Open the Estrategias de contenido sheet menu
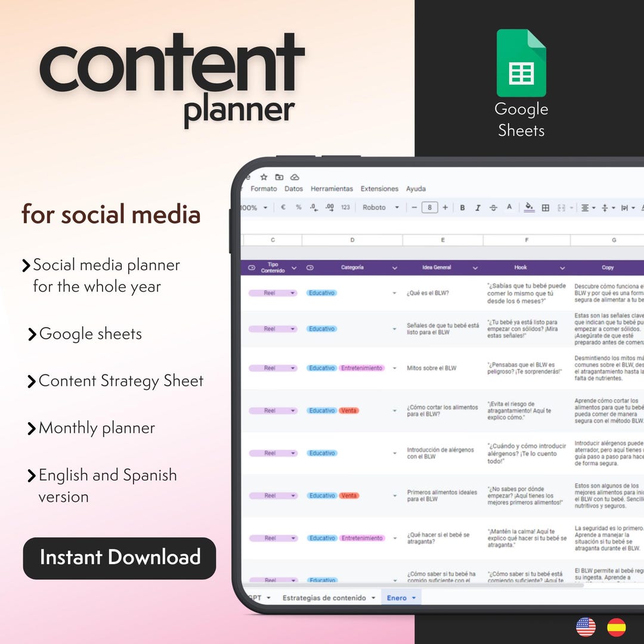Viewport: 644px width, 644px height. coord(329,597)
